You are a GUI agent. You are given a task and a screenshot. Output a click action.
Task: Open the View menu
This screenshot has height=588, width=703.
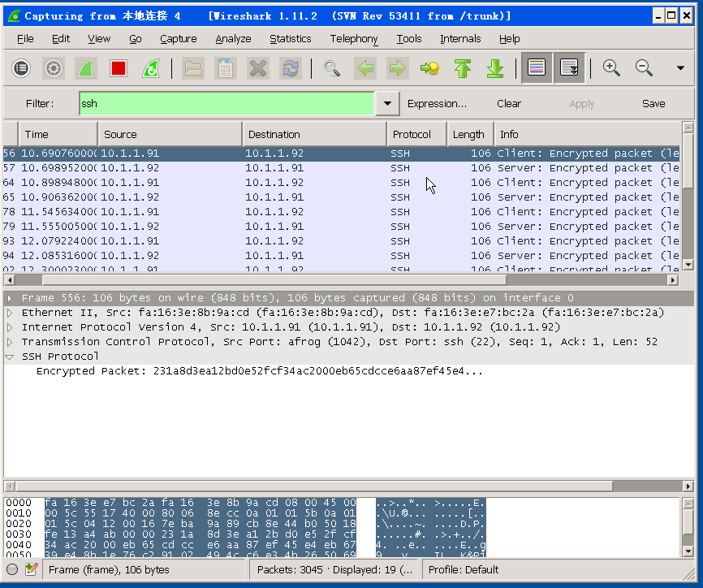(99, 39)
